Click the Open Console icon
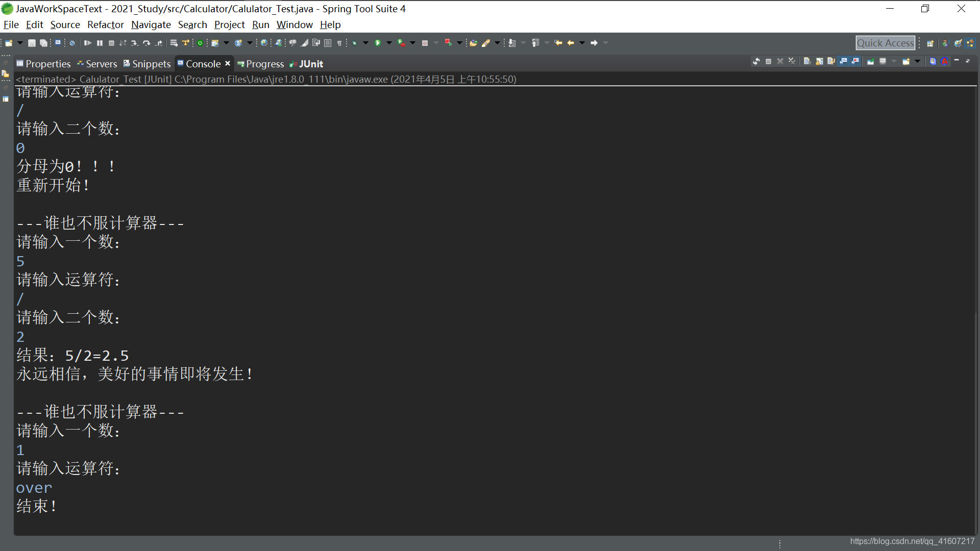Viewport: 980px width, 551px height. click(906, 61)
